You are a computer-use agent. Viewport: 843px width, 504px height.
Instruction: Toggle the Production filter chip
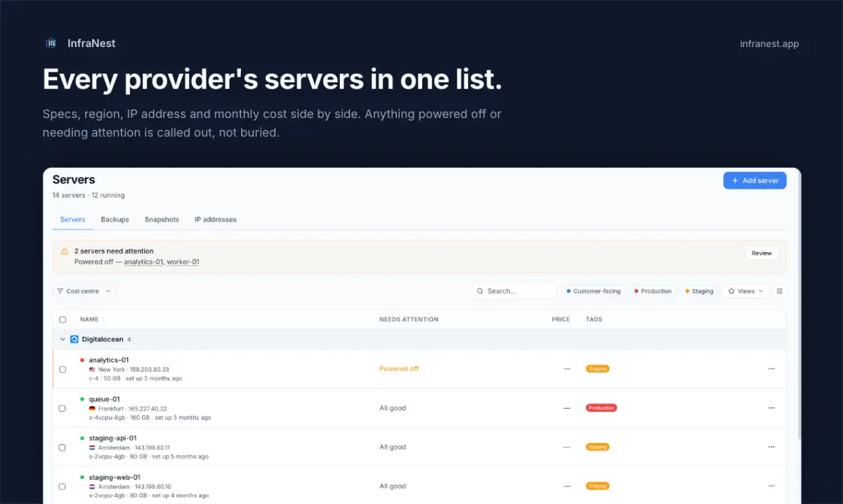(x=653, y=291)
